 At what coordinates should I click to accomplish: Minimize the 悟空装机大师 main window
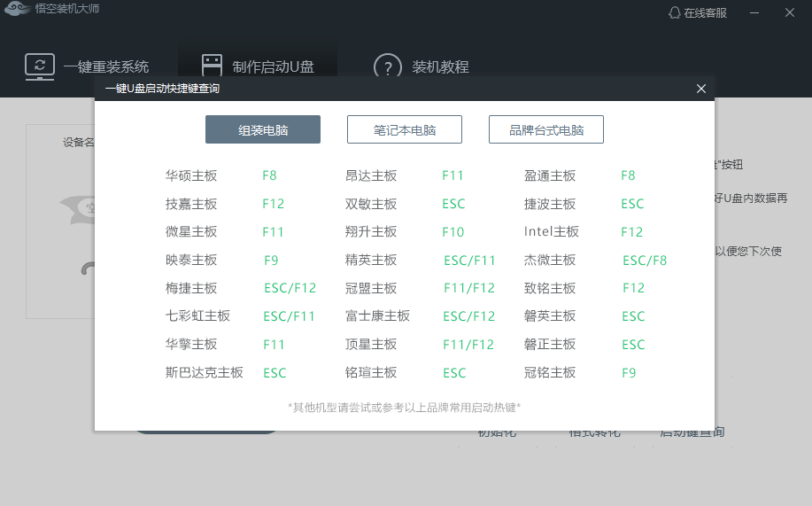[754, 12]
